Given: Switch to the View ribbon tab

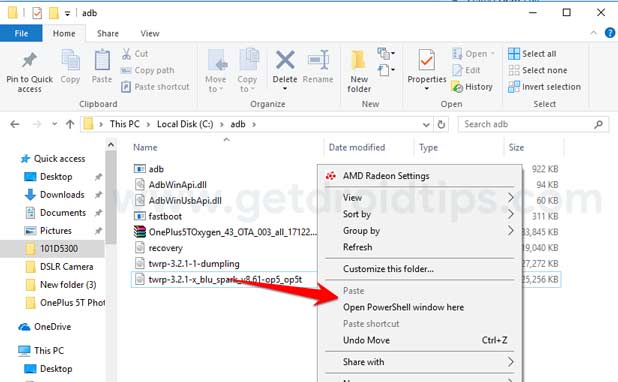Looking at the screenshot, I should (x=150, y=34).
